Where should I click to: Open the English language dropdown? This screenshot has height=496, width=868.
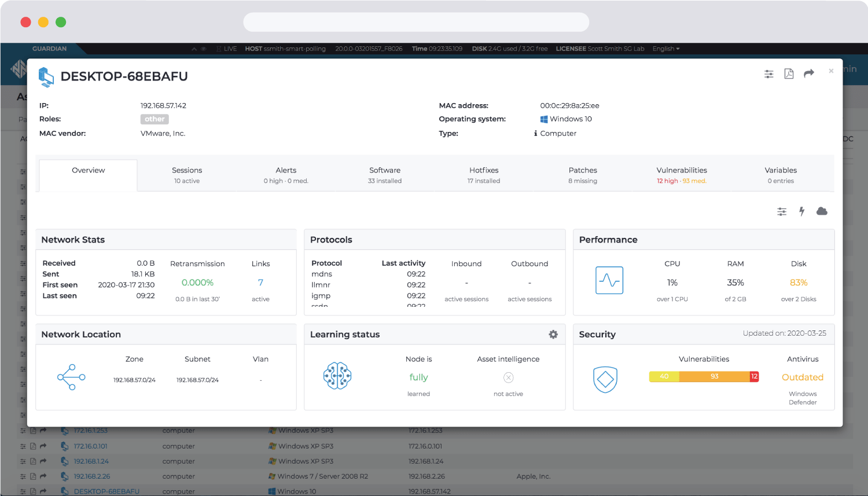[x=666, y=49]
